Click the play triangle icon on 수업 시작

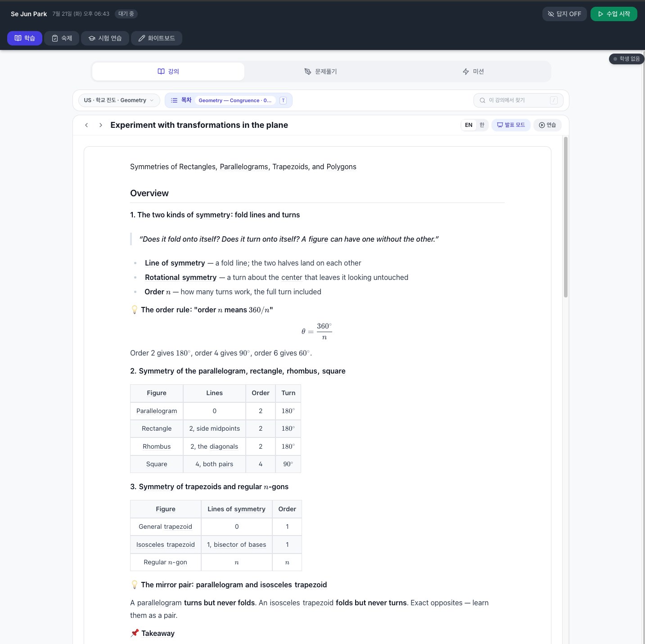coord(600,14)
